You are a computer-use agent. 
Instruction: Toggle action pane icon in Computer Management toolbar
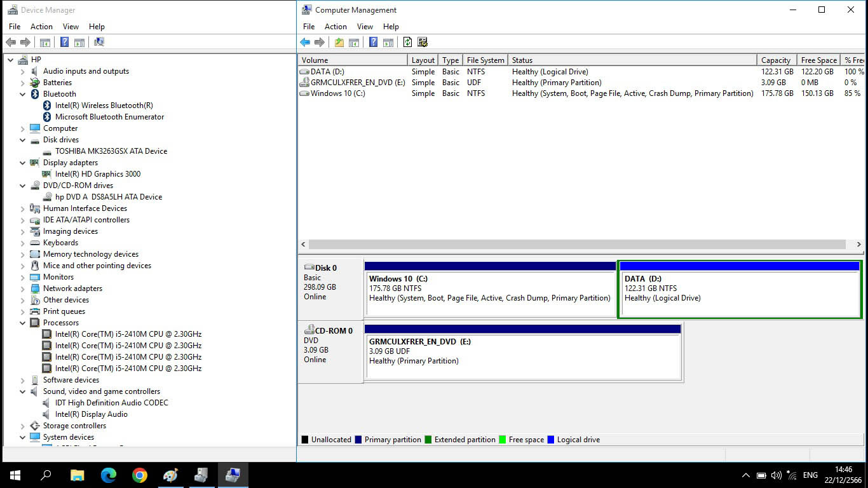pos(388,43)
